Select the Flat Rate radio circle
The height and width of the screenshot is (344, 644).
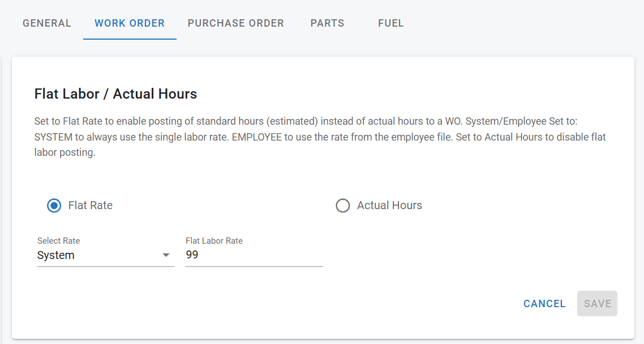(x=54, y=205)
